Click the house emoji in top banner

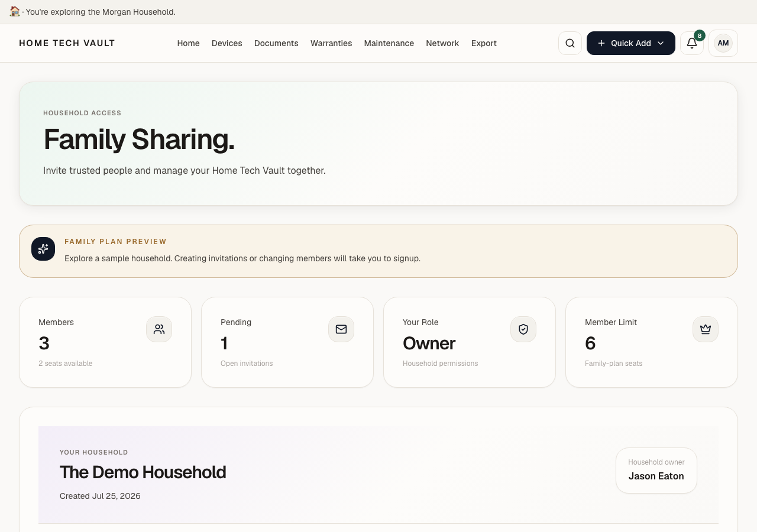click(15, 11)
